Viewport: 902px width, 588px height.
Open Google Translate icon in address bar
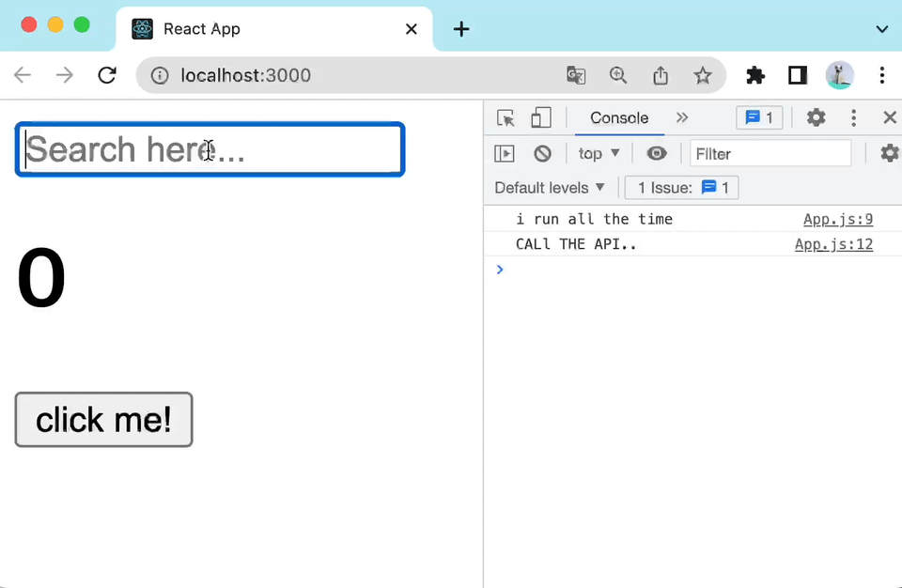pos(576,75)
